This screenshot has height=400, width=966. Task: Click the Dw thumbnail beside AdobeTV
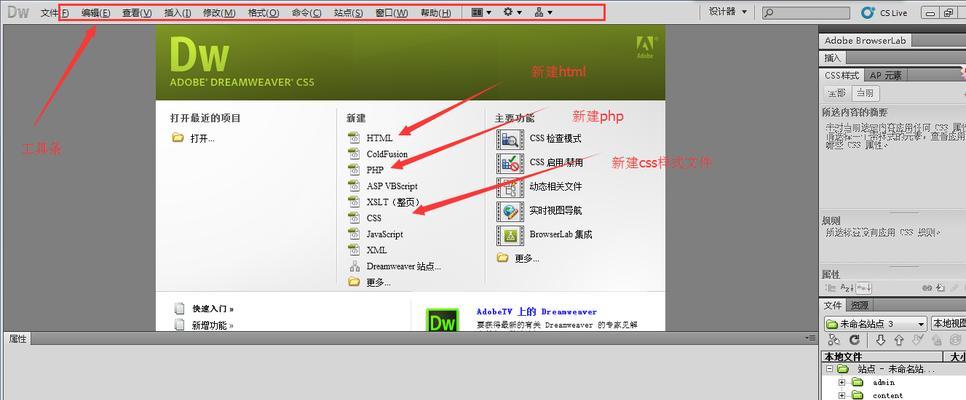442,319
